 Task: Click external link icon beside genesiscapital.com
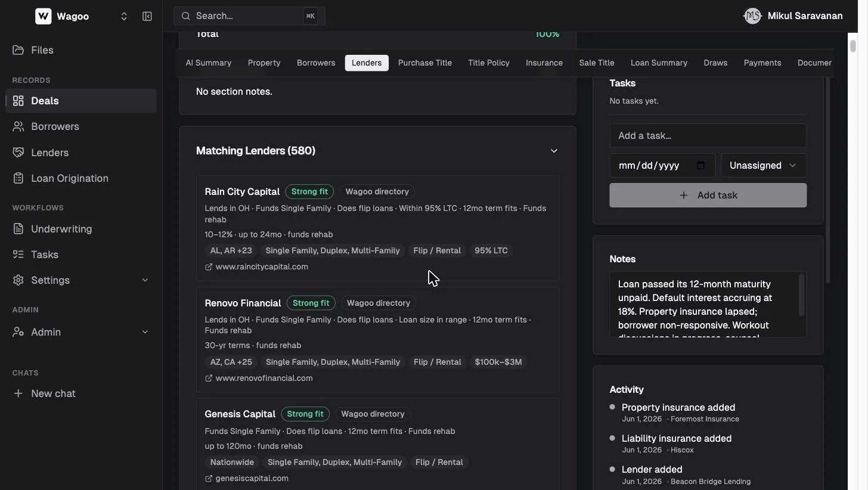tap(209, 479)
